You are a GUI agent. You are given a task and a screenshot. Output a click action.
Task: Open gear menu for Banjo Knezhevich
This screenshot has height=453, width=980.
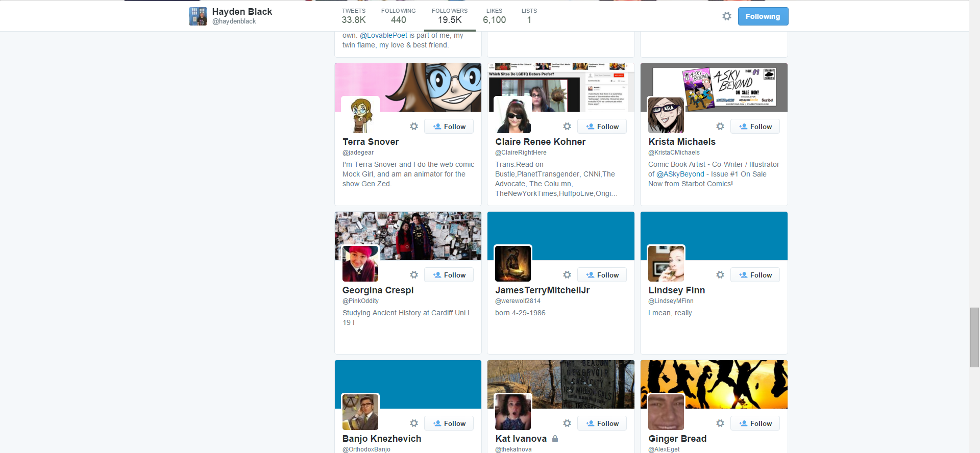[x=414, y=423]
